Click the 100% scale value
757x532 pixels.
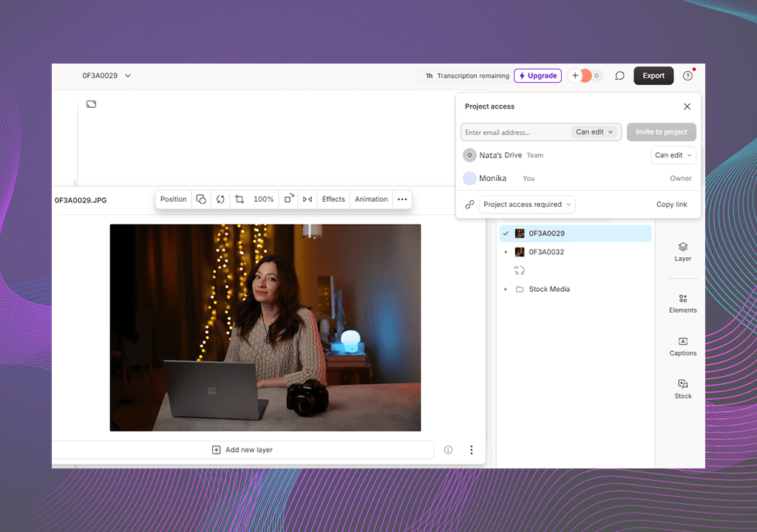264,199
